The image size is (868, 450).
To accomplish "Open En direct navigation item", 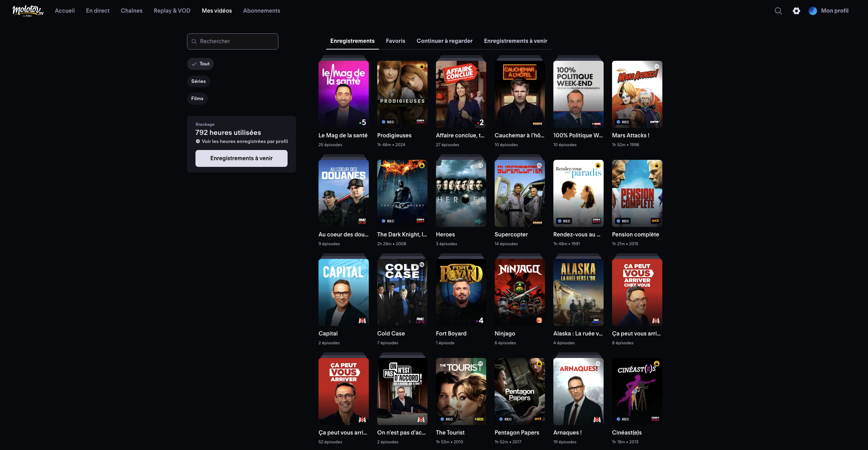I will pyautogui.click(x=98, y=11).
